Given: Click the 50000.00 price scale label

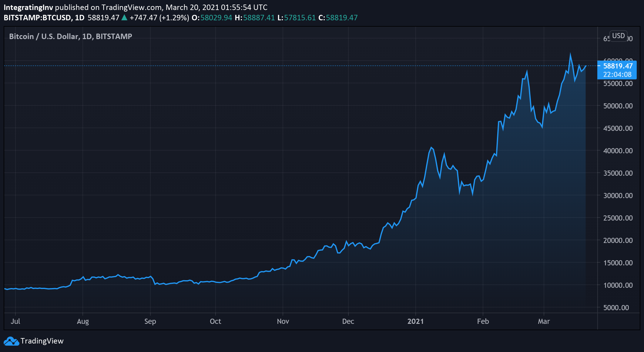Looking at the screenshot, I should (x=618, y=106).
